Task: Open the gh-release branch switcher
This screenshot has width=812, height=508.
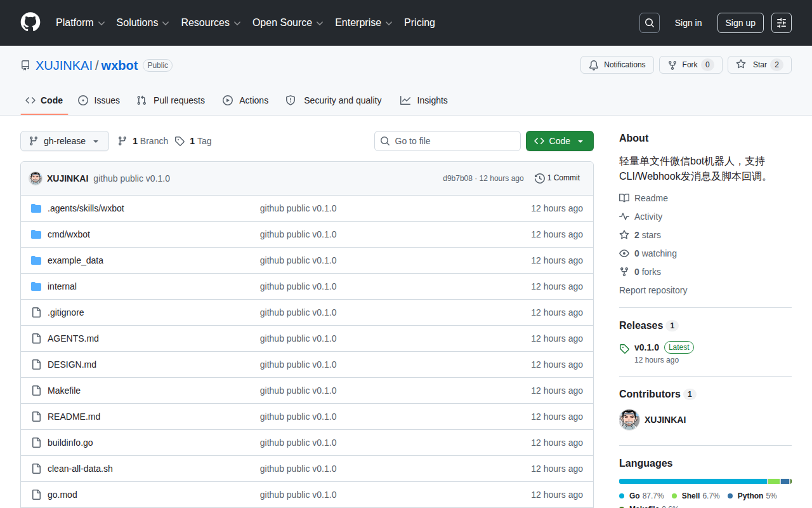Action: 65,141
